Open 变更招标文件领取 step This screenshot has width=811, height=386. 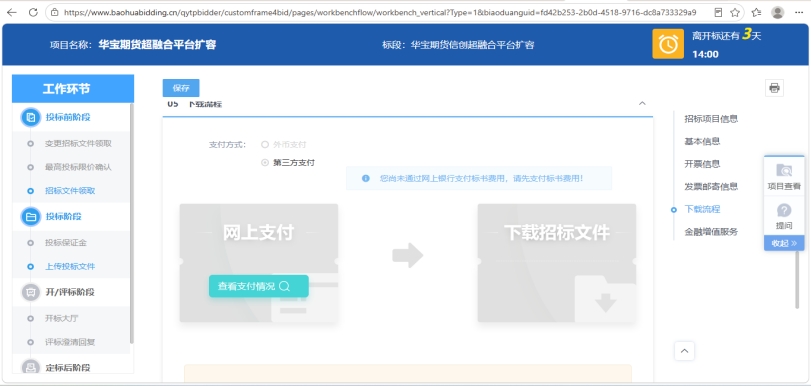(78, 143)
